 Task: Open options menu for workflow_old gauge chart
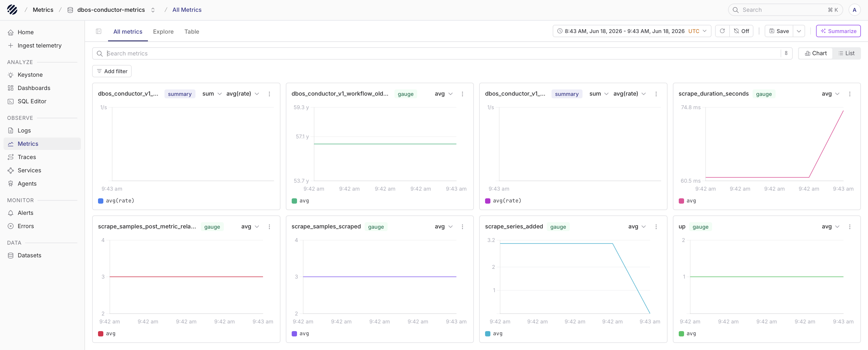(462, 94)
